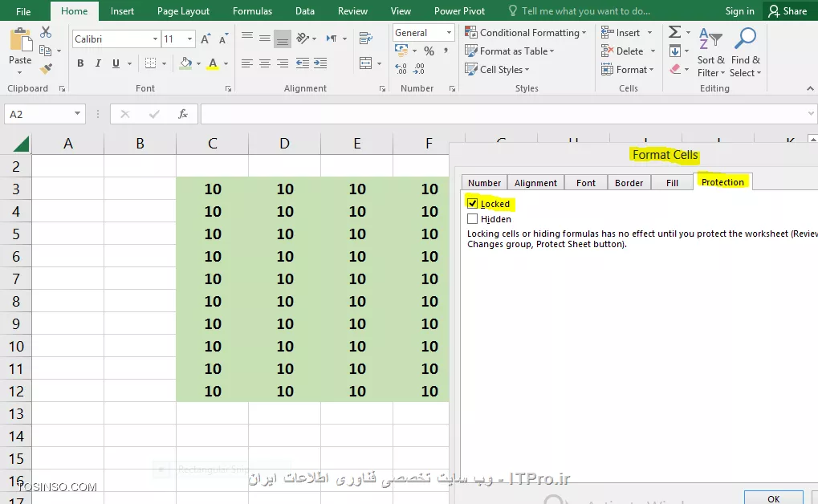Uncheck the Locked checkbox
This screenshot has height=504, width=818.
tap(473, 204)
